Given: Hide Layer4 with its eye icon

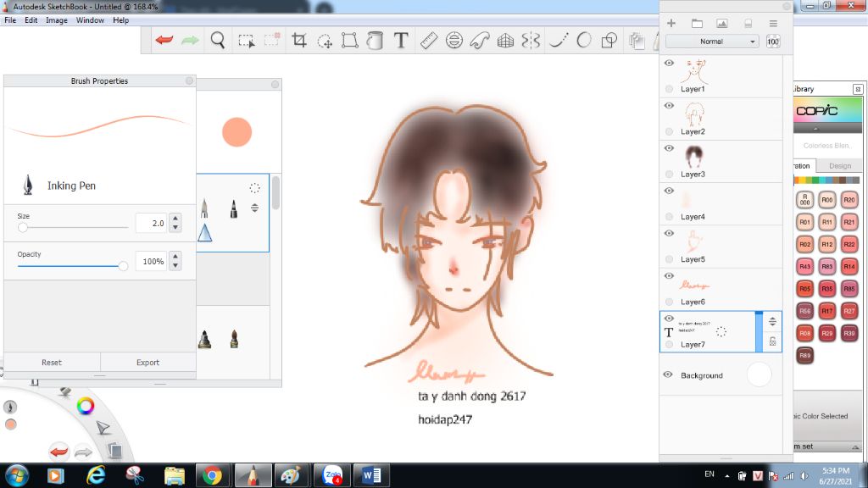Looking at the screenshot, I should point(669,191).
